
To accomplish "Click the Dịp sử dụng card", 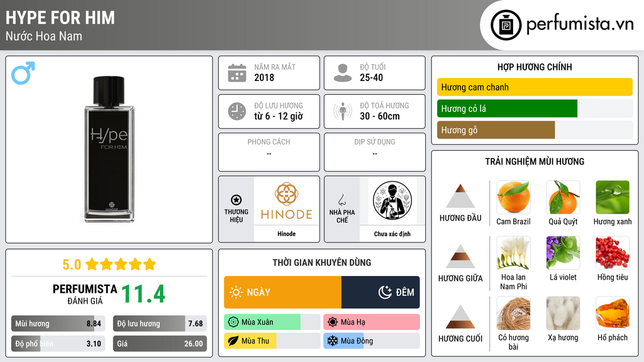I will [x=375, y=152].
